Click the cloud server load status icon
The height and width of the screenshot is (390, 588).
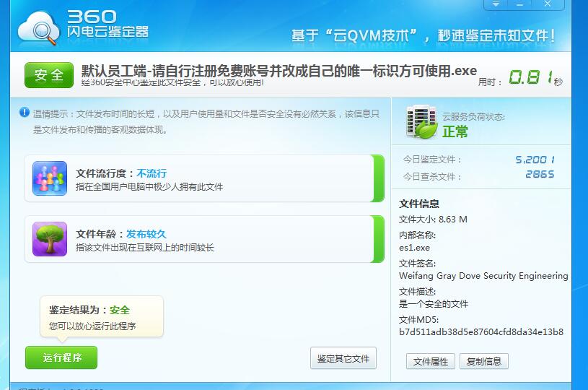(421, 121)
